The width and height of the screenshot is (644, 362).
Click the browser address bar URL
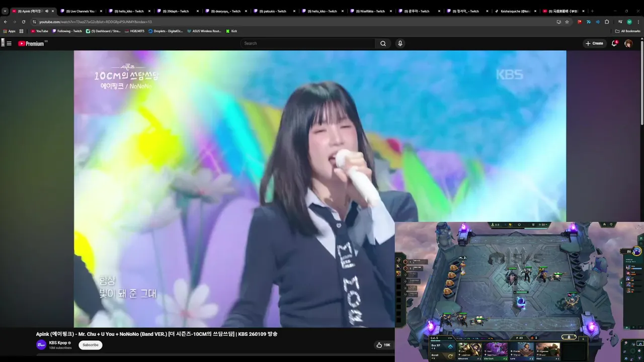96,22
